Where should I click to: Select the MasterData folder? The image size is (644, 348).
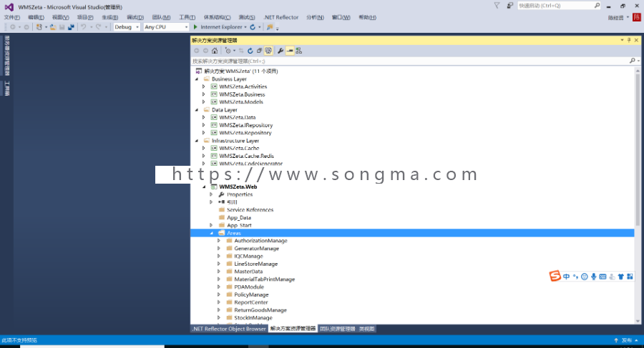248,272
